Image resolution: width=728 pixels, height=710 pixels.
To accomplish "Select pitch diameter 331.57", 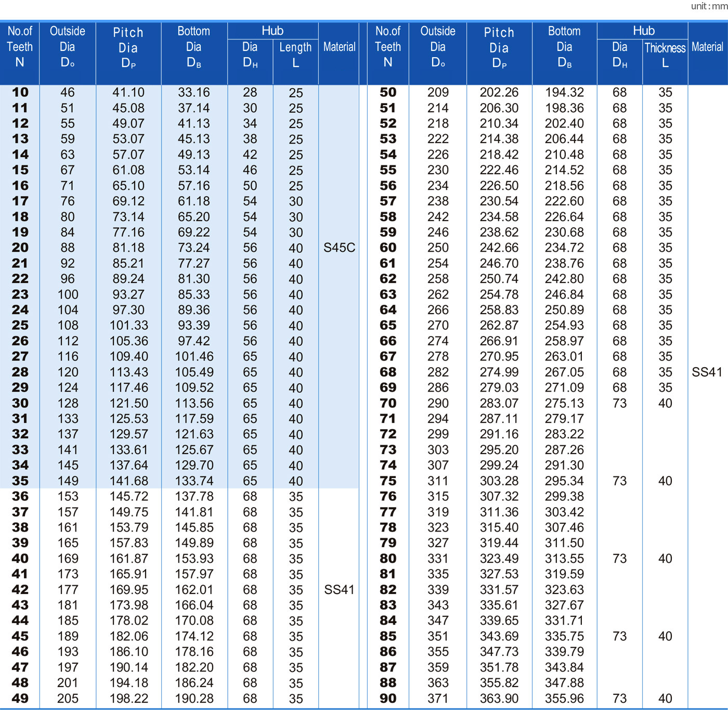I will (x=499, y=589).
